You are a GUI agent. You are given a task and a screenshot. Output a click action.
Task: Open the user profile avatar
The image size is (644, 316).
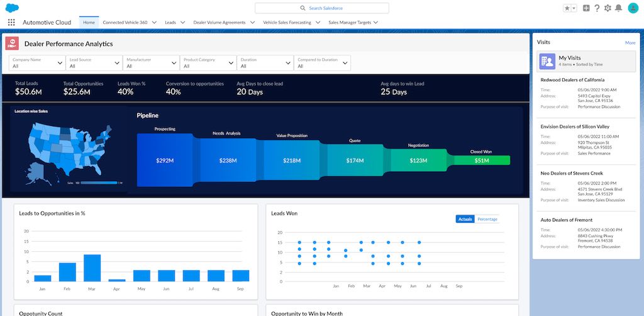pos(633,8)
